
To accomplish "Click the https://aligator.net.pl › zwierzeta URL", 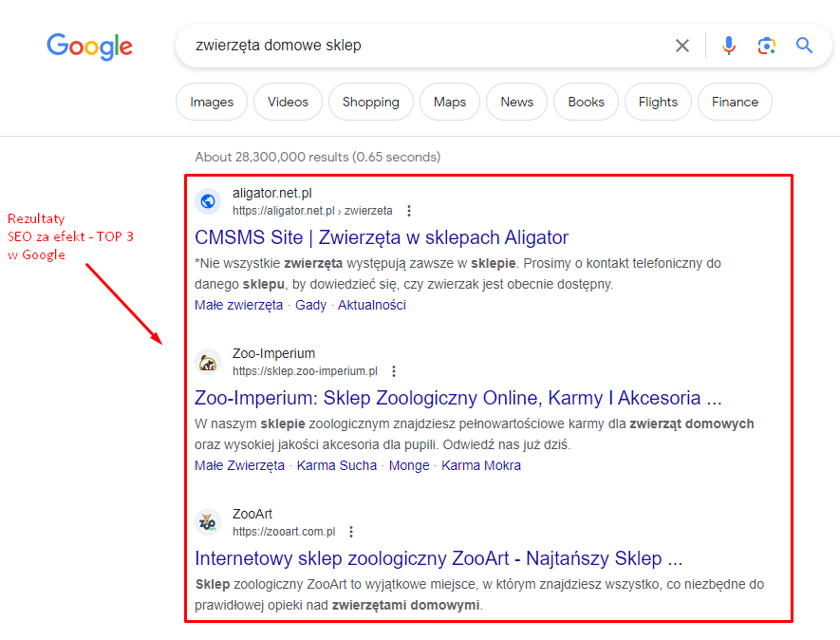I will click(312, 211).
